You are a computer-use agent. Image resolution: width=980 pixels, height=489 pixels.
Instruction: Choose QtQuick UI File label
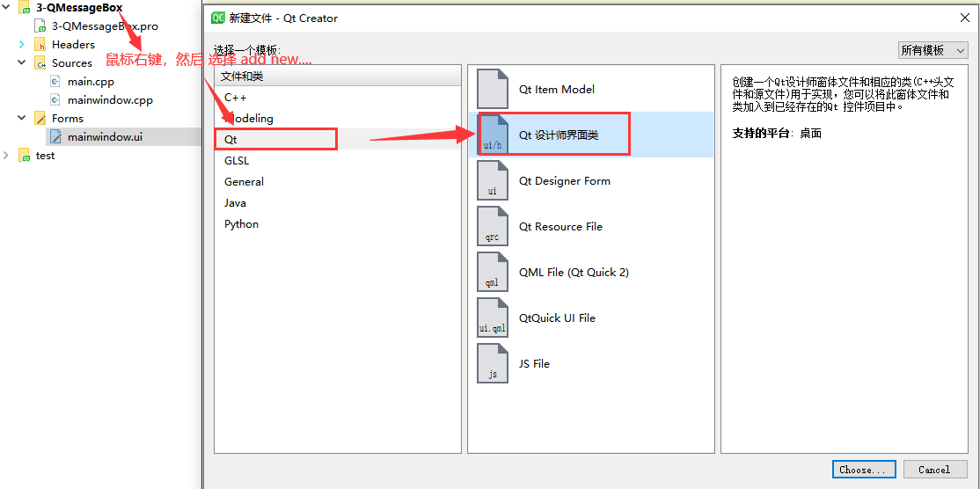557,317
